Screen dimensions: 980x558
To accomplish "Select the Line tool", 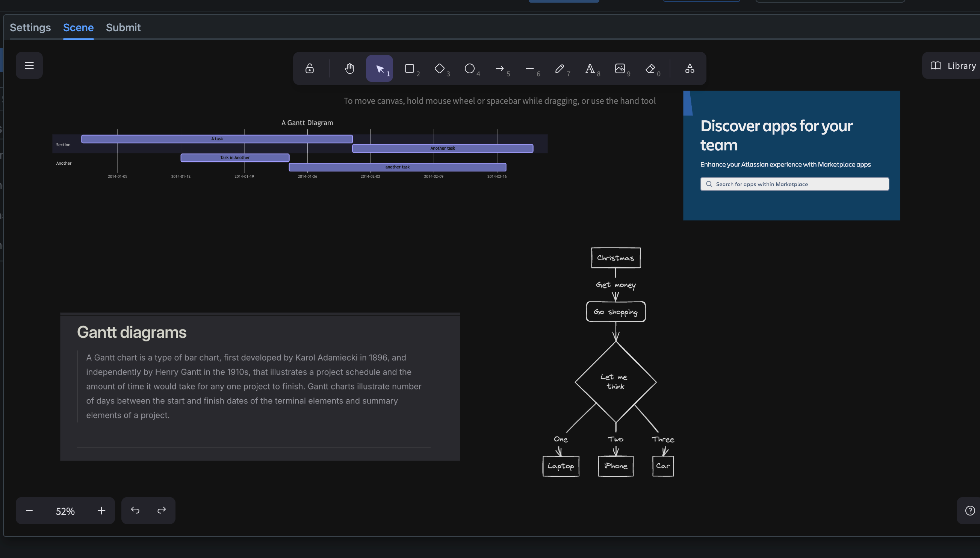I will pyautogui.click(x=529, y=68).
